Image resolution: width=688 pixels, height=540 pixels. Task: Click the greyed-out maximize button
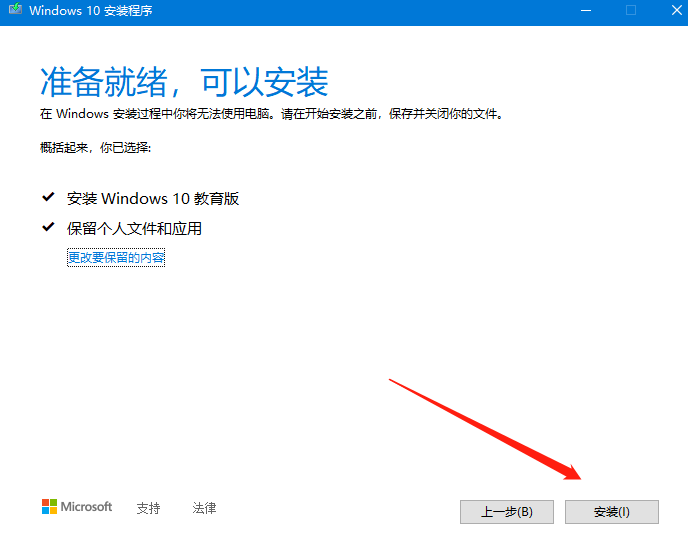pyautogui.click(x=630, y=11)
